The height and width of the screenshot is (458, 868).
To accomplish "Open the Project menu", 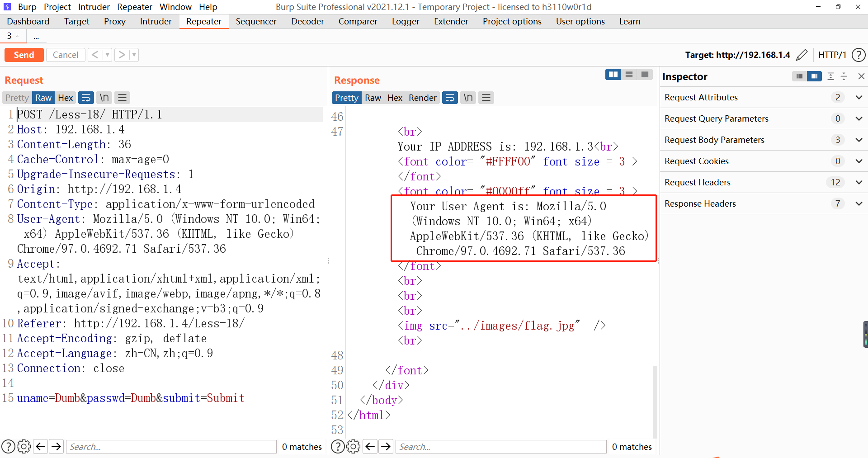I will (x=57, y=7).
